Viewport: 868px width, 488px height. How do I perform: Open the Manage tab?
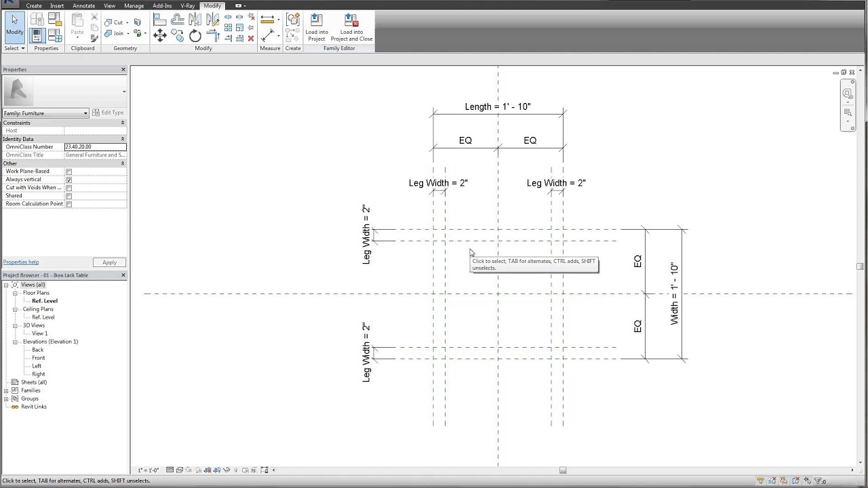(x=134, y=5)
